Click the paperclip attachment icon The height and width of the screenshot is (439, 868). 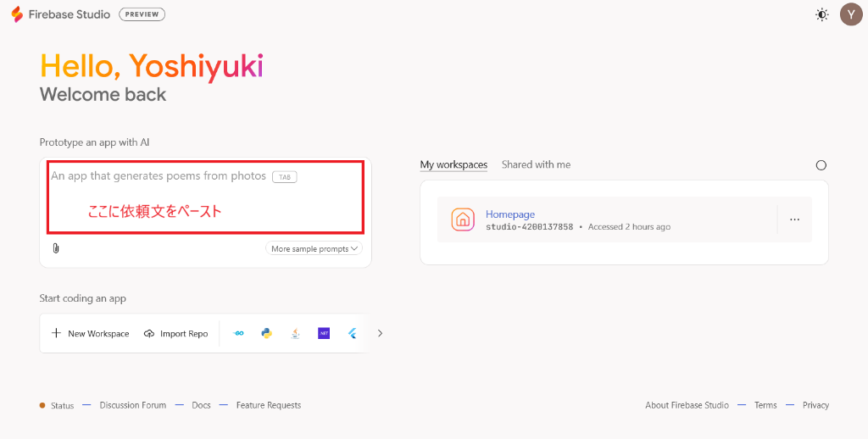pos(55,248)
